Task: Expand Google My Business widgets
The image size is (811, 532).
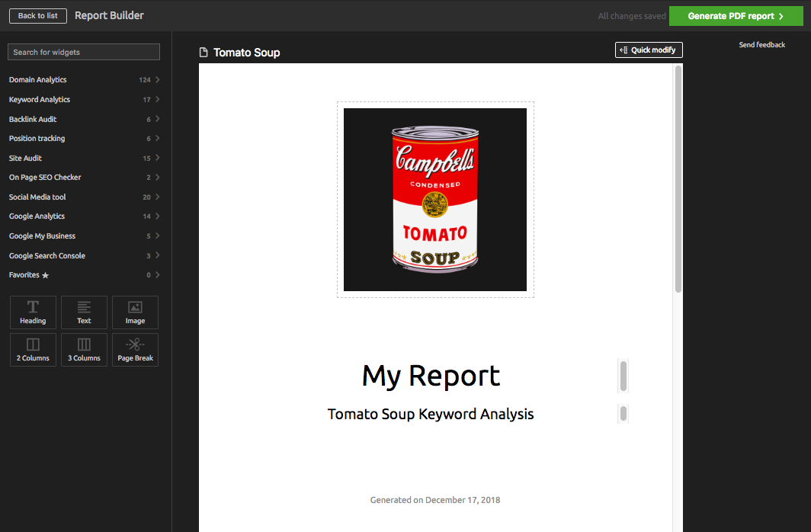Action: click(84, 236)
